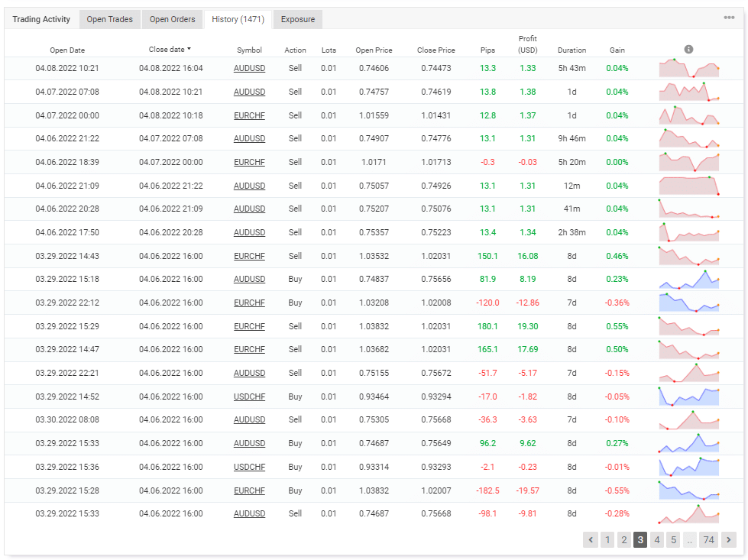Go to the next page with the right arrow
748x560 pixels.
tap(728, 539)
